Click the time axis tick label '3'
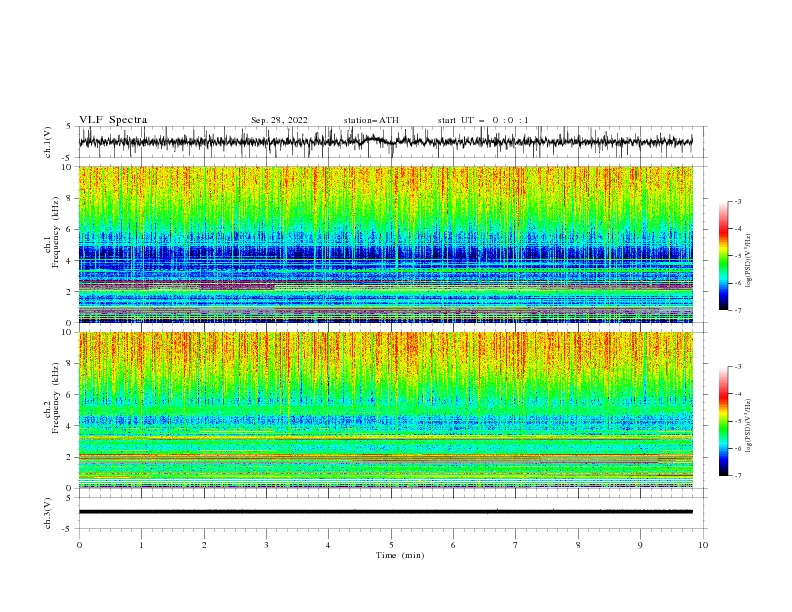Image resolution: width=792 pixels, height=612 pixels. point(266,545)
